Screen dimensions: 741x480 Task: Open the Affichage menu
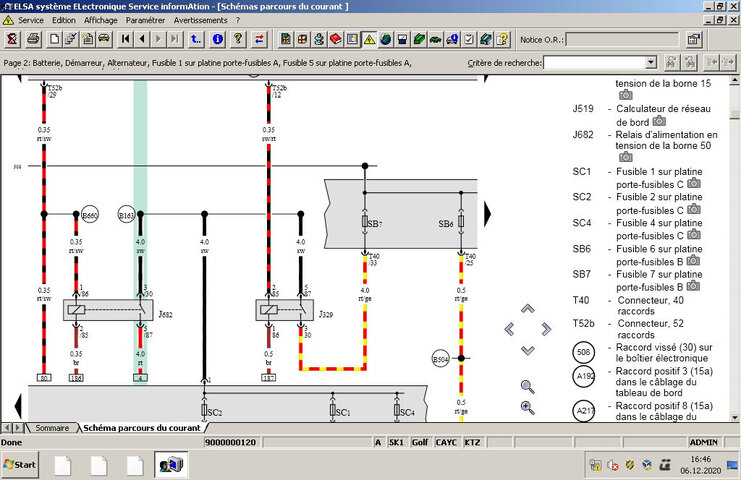(x=101, y=20)
